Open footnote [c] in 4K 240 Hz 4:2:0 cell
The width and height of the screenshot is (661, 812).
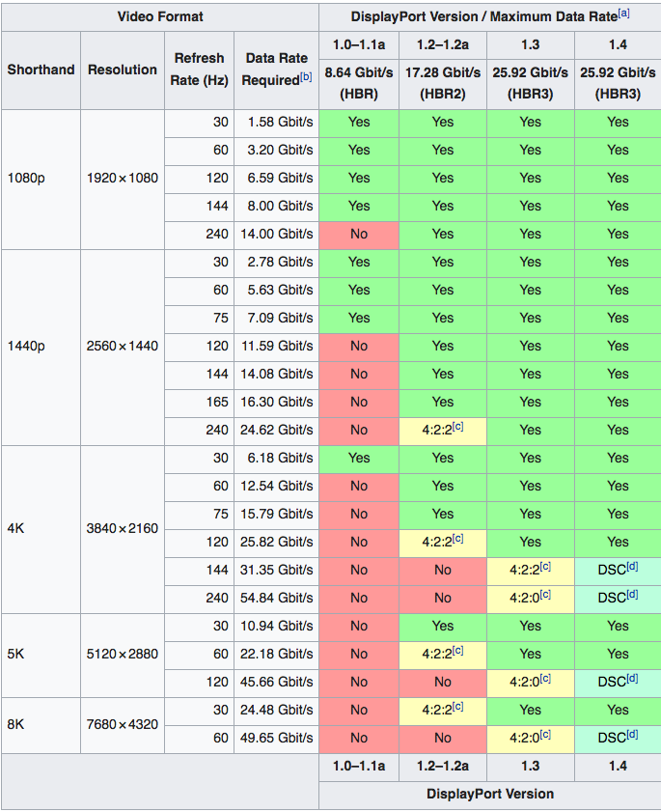[x=545, y=594]
